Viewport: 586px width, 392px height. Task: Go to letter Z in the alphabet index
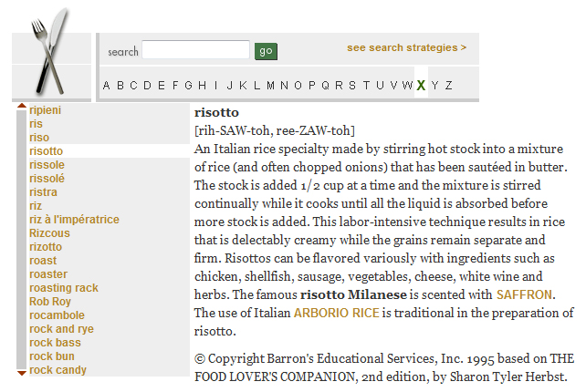point(448,86)
